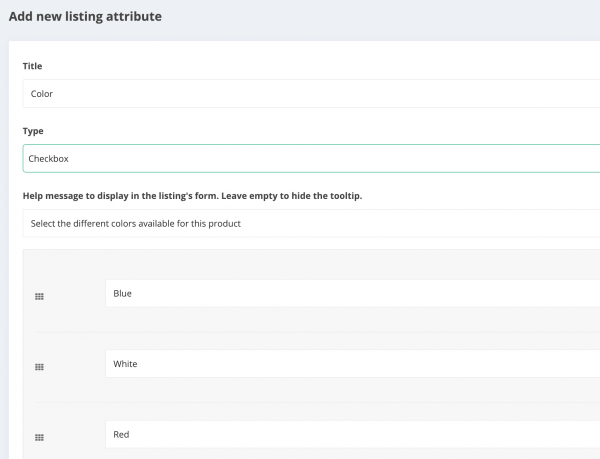This screenshot has width=600, height=459.
Task: Place cursor after the word Color
Action: click(x=54, y=94)
